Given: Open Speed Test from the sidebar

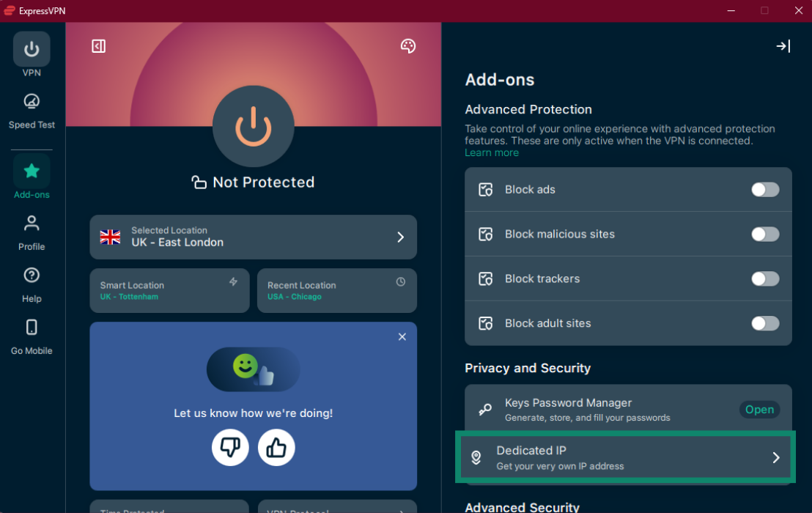Looking at the screenshot, I should [32, 111].
